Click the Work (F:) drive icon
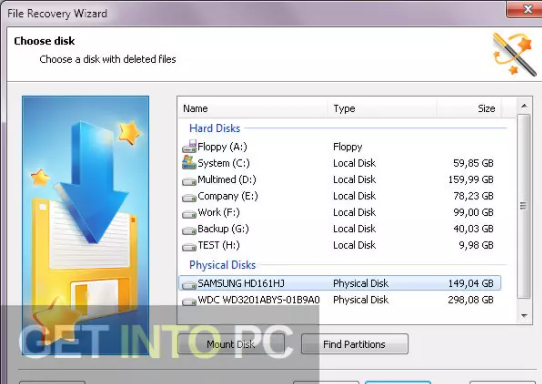The image size is (542, 384). click(x=189, y=214)
